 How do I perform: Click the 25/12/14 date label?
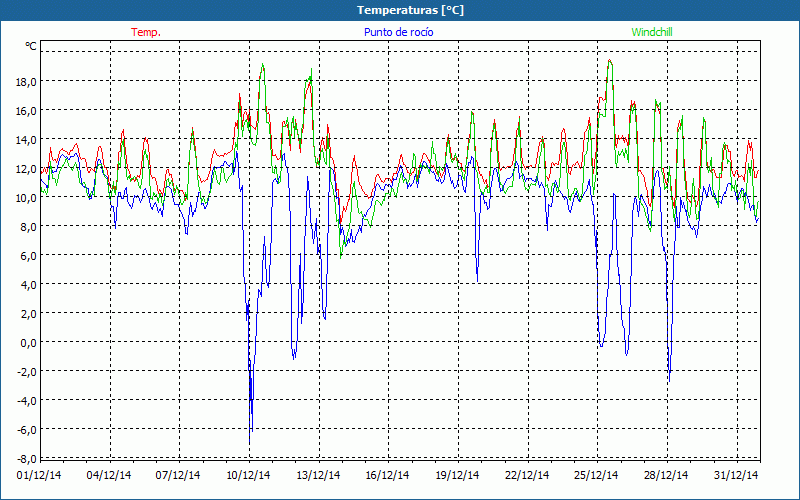coord(596,475)
